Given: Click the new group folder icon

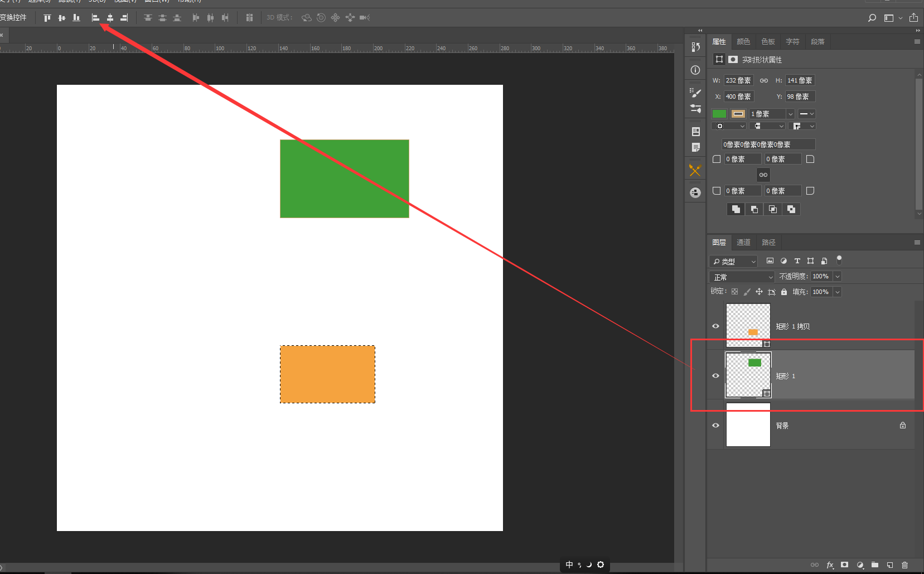Looking at the screenshot, I should [875, 565].
